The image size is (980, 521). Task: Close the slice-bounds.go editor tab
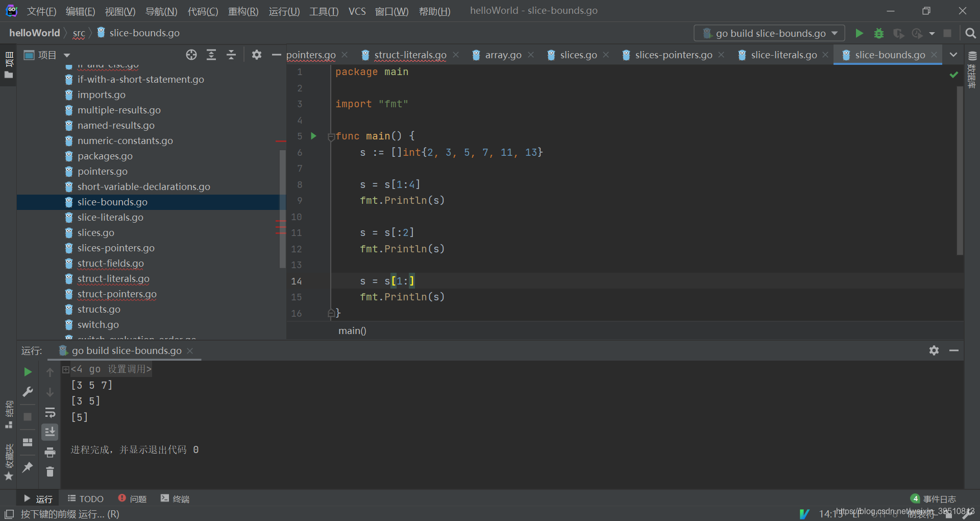pos(934,55)
